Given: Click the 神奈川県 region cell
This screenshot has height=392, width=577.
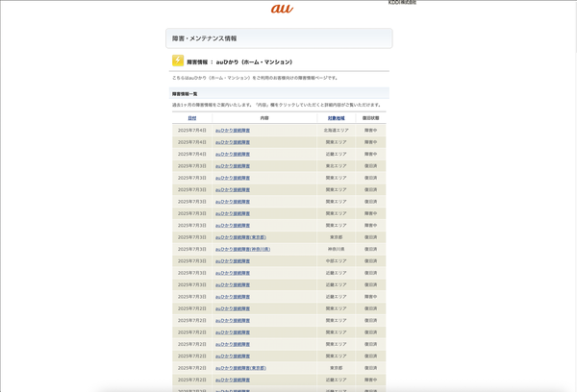Looking at the screenshot, I should 336,249.
